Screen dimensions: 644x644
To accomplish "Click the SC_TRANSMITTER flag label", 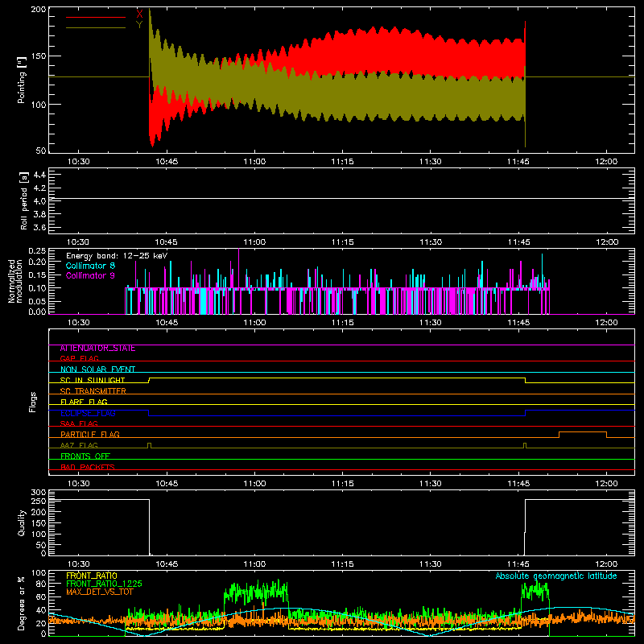I will tap(93, 391).
